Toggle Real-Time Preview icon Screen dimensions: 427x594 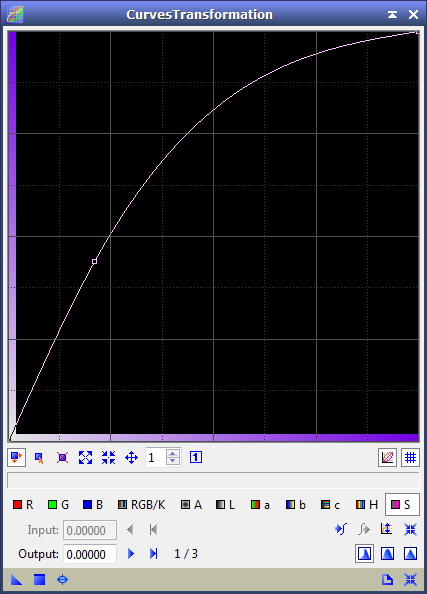coord(63,580)
